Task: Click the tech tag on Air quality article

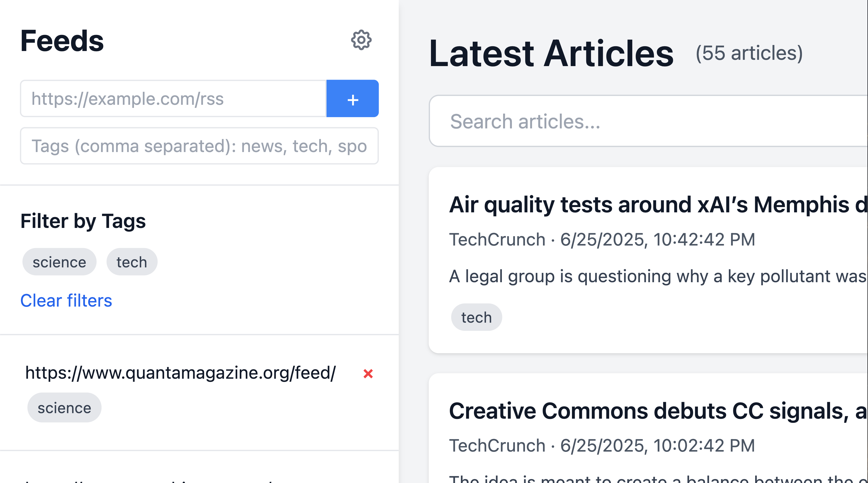Action: click(x=476, y=317)
